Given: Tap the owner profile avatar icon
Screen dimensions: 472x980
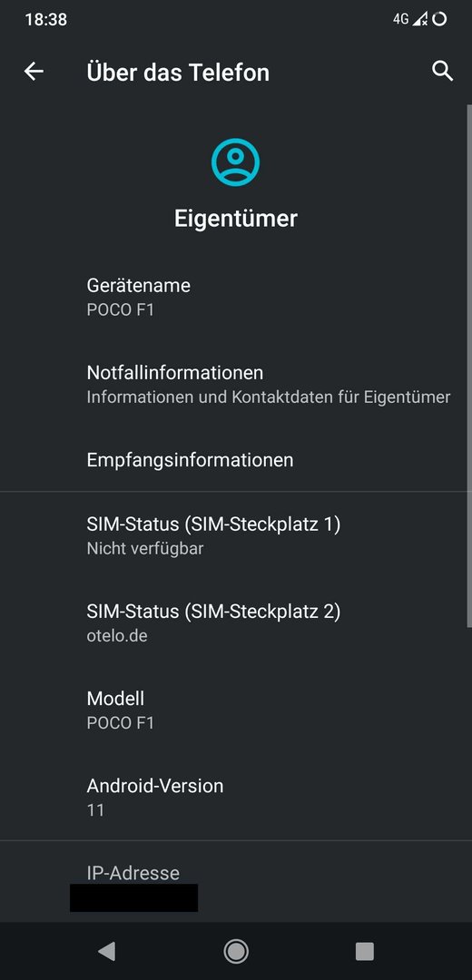Looking at the screenshot, I should click(236, 162).
